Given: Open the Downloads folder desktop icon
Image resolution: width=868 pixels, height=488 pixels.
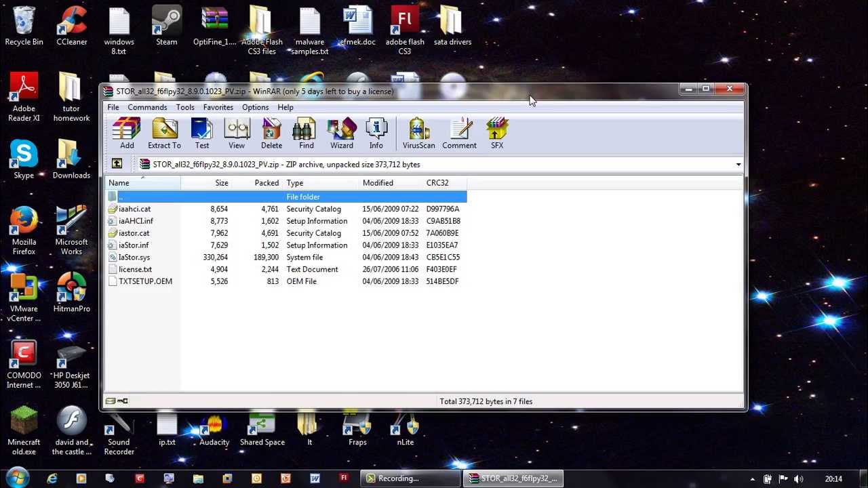Looking at the screenshot, I should (71, 160).
